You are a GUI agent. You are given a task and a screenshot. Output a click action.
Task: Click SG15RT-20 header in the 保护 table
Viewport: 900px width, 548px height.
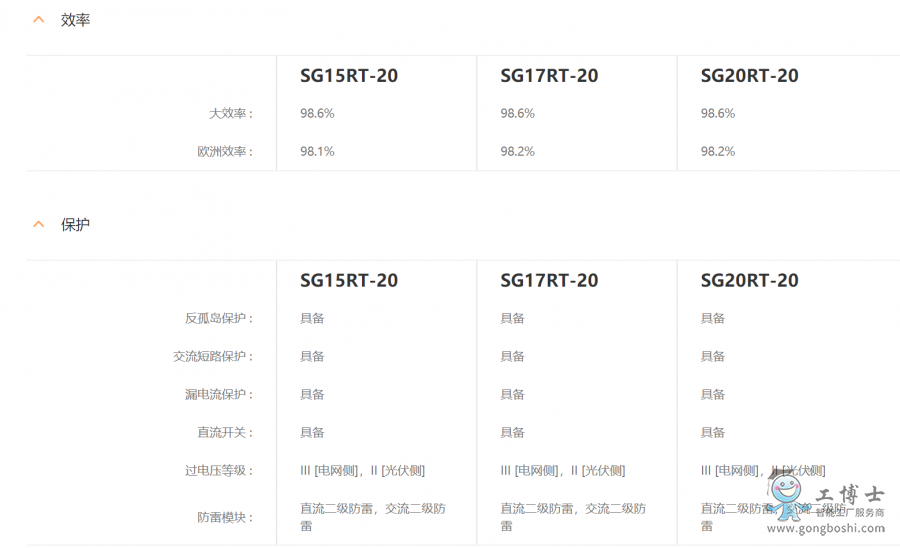349,281
